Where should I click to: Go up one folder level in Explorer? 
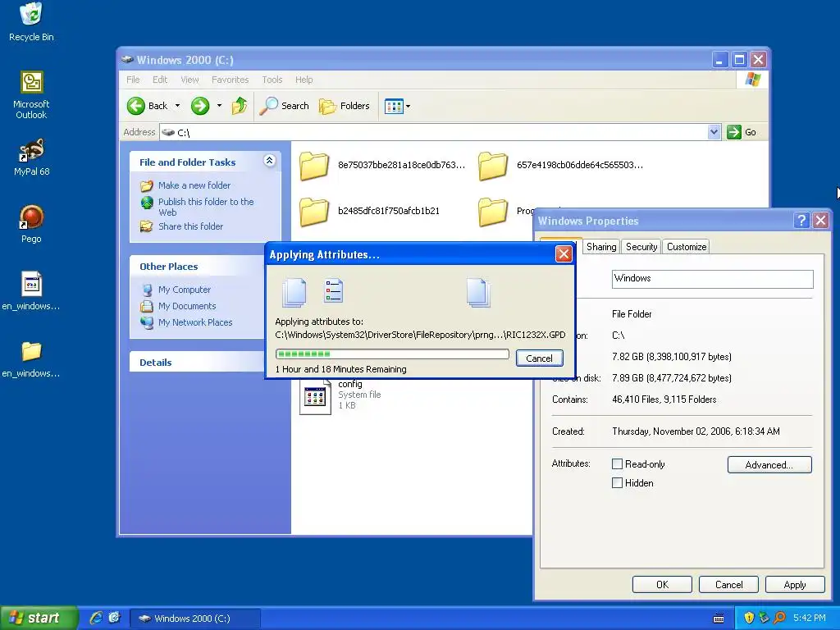tap(240, 106)
